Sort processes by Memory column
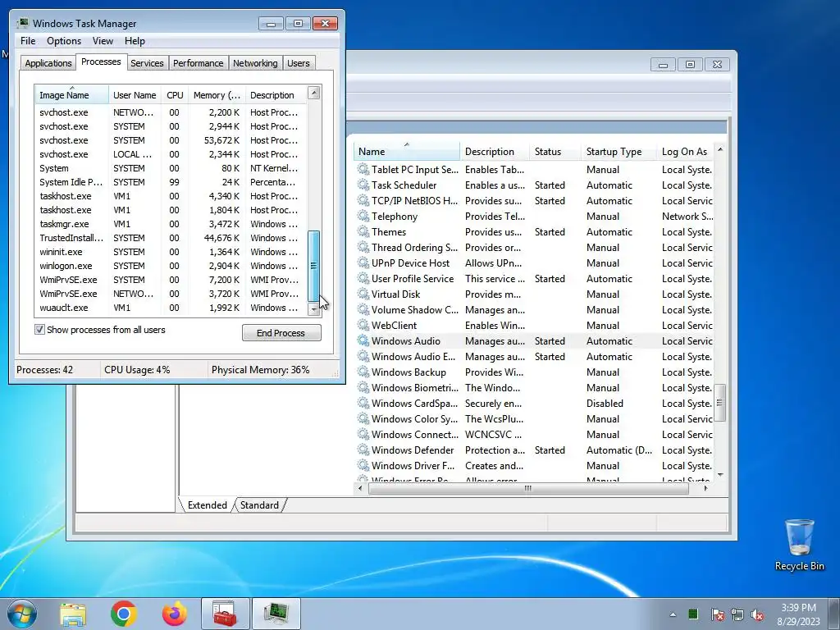840x630 pixels. point(217,95)
